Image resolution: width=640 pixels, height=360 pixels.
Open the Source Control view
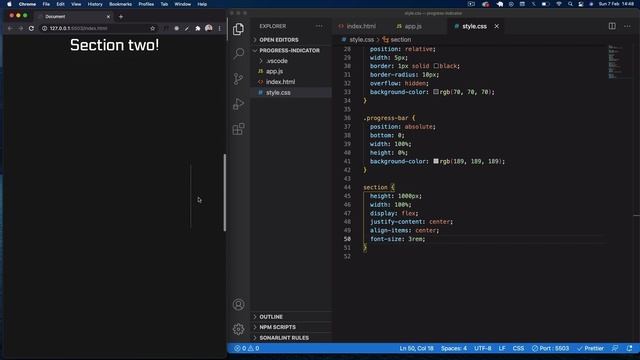pyautogui.click(x=238, y=78)
